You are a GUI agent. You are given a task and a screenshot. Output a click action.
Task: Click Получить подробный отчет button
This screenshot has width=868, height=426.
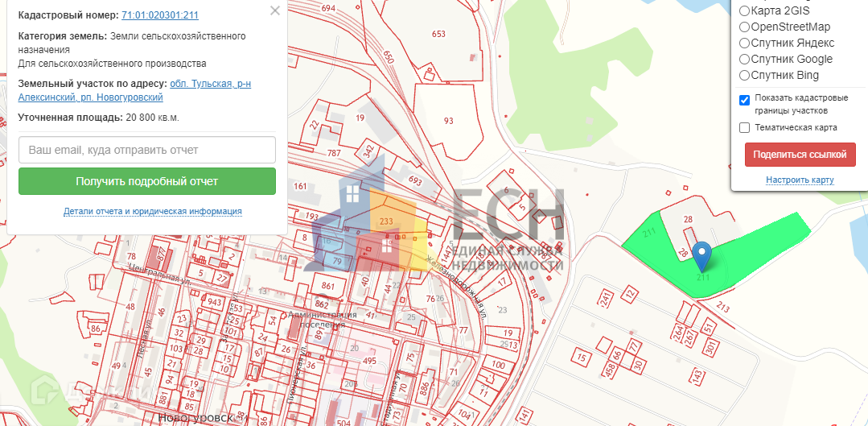tap(146, 181)
